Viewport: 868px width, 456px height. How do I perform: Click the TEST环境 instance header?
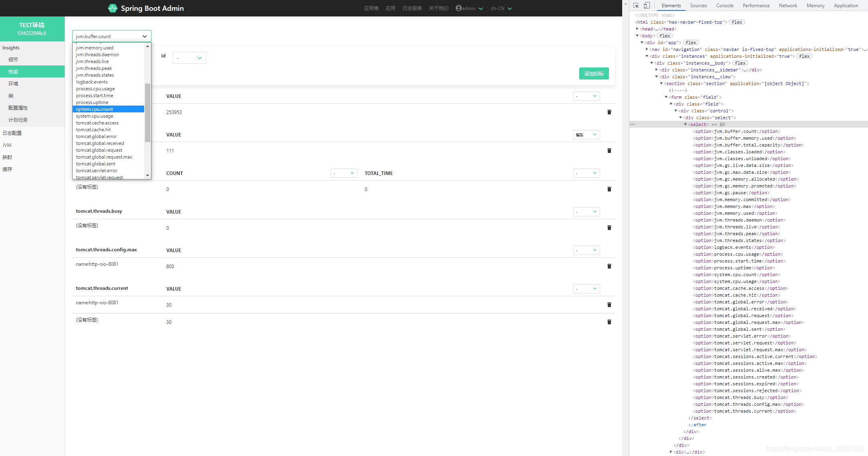32,29
